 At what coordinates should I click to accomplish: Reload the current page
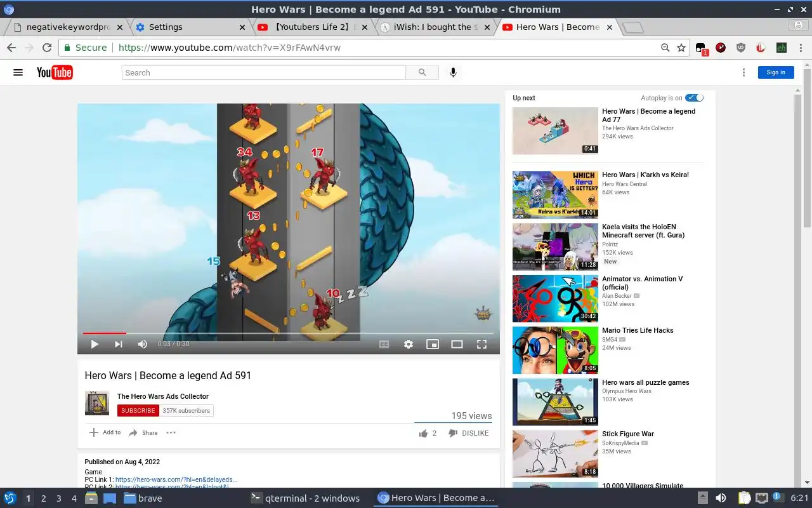pos(46,48)
